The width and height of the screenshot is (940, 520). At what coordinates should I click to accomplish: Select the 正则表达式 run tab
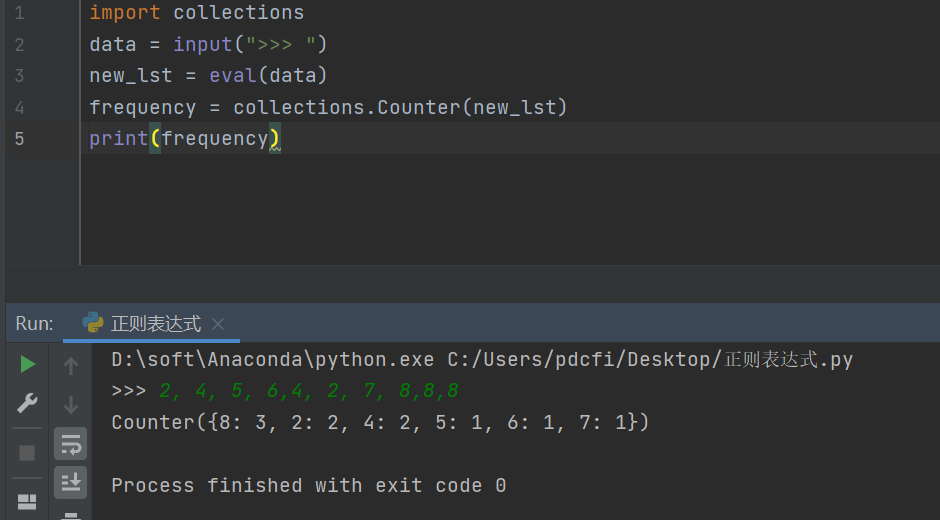155,324
